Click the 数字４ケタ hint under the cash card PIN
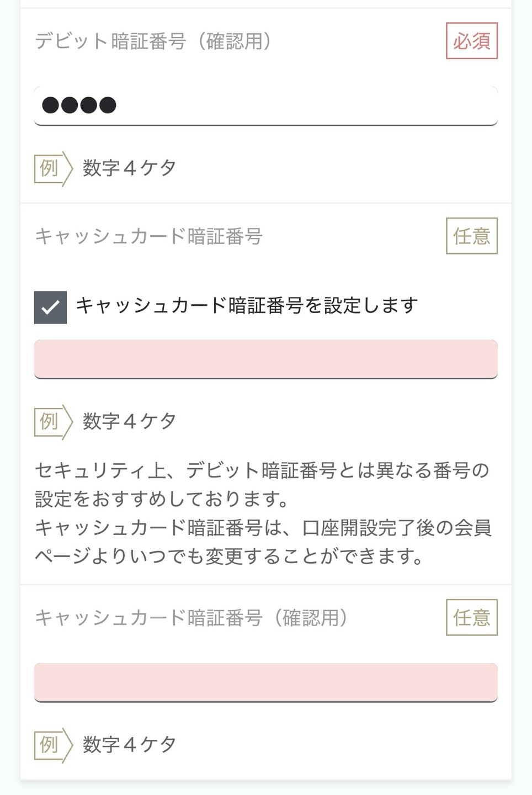The width and height of the screenshot is (532, 795). (x=130, y=421)
